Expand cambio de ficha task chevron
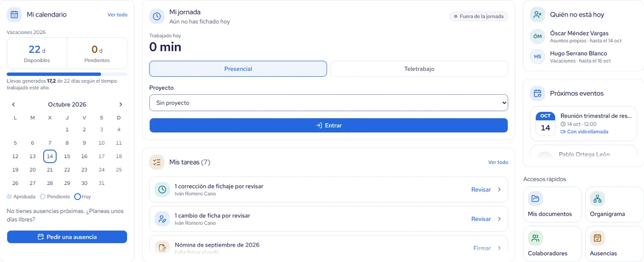 click(x=499, y=219)
